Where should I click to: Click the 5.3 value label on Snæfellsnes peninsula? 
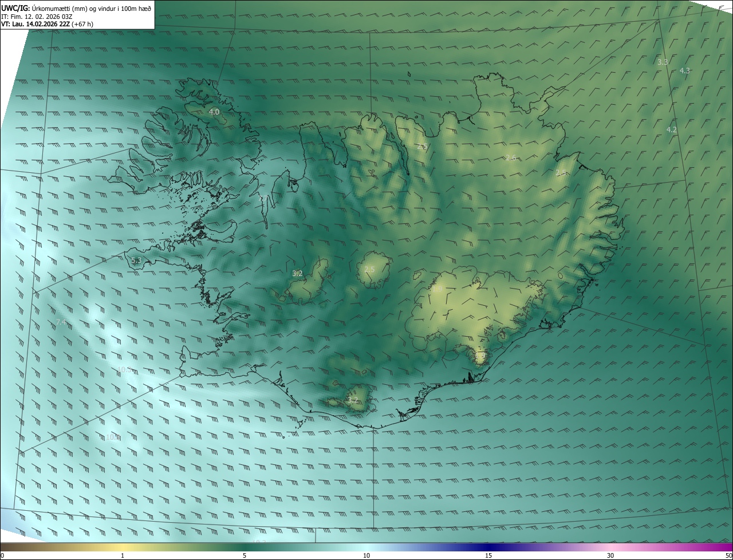(136, 261)
